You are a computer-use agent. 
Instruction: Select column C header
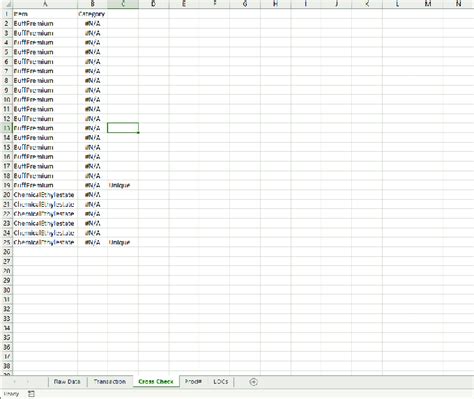(123, 4)
